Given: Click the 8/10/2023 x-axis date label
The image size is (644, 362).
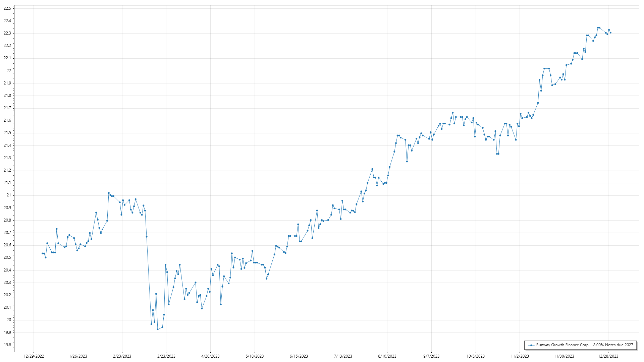Looking at the screenshot, I should [387, 356].
